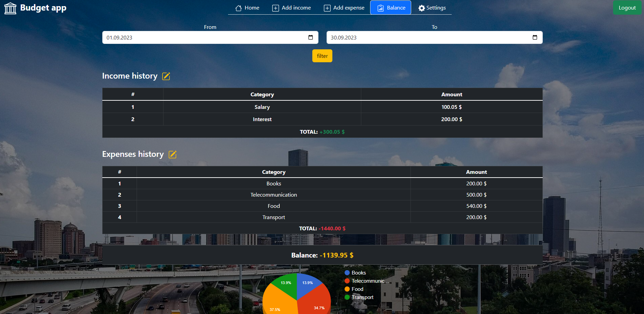Click the Telecommunication expense category cell

point(274,195)
